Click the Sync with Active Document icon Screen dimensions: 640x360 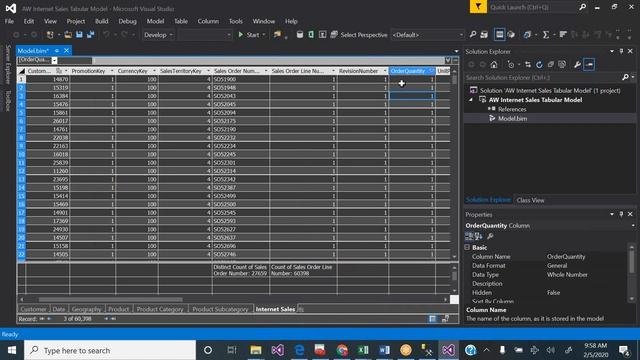click(528, 64)
